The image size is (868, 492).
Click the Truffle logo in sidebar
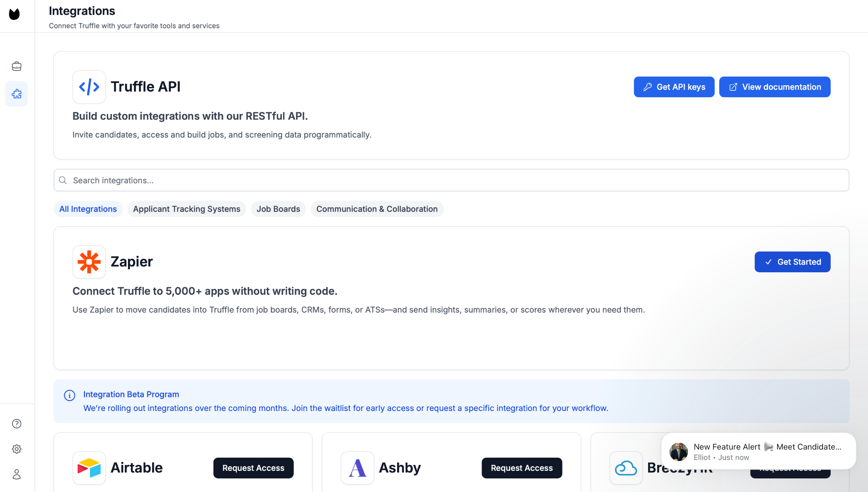14,14
